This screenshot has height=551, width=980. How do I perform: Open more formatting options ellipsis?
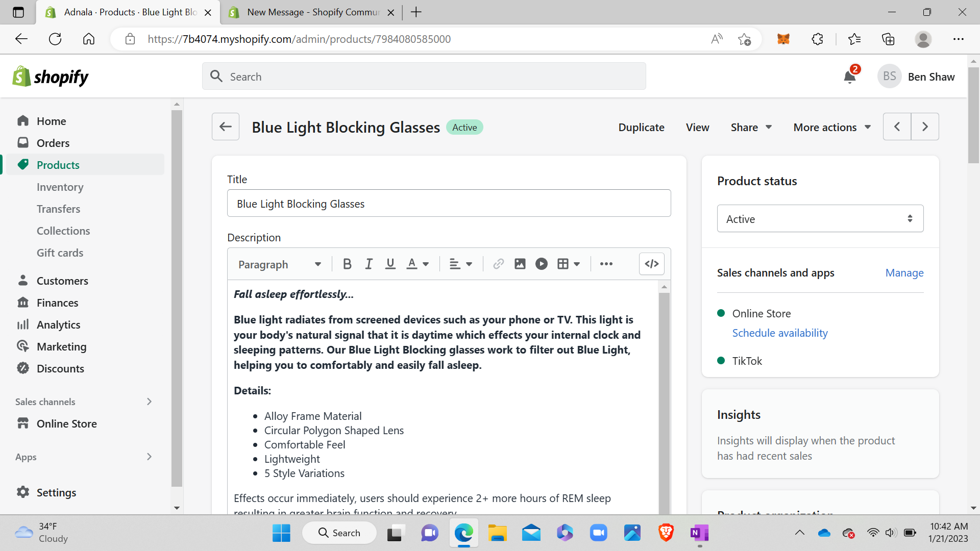606,264
